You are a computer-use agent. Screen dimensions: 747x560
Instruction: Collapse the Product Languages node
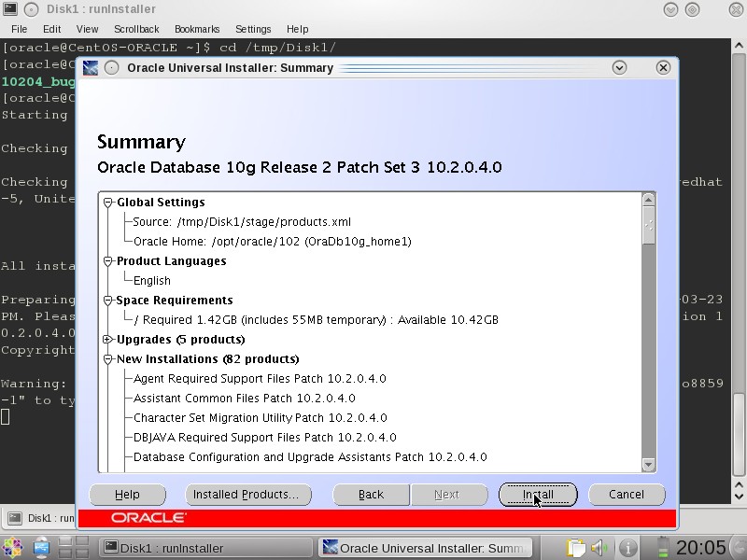[108, 261]
